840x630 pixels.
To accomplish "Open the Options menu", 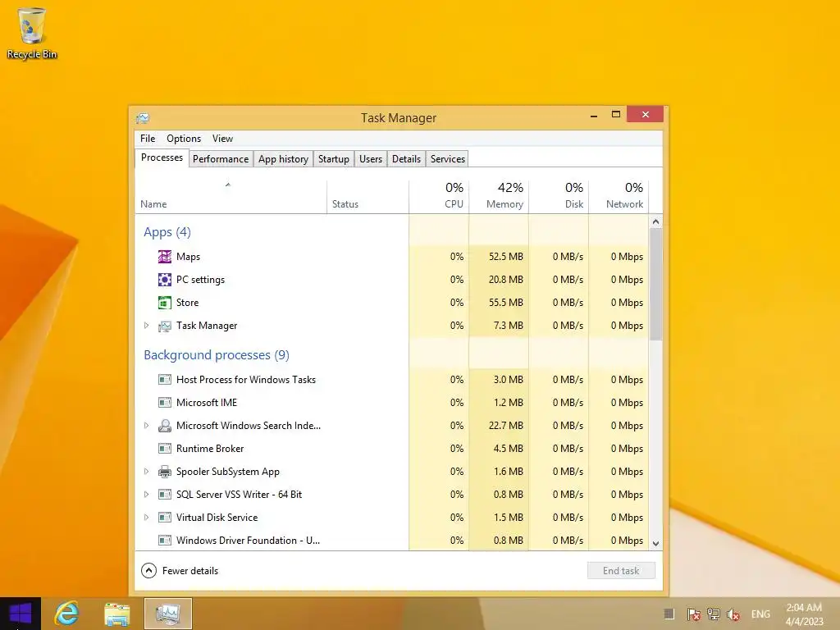I will click(184, 138).
